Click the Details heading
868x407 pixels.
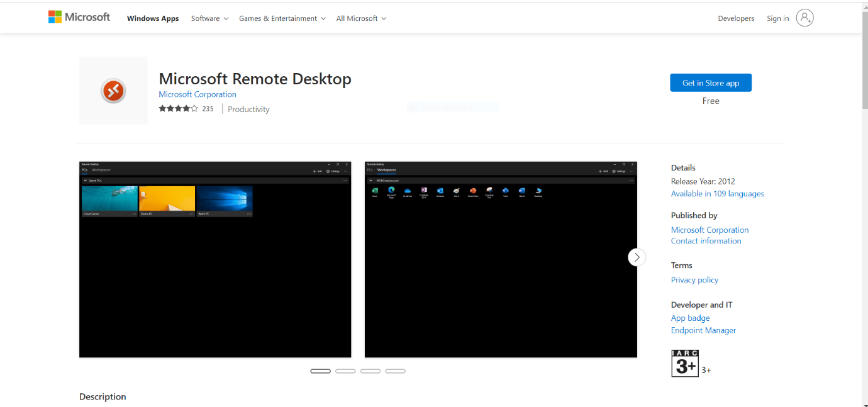[683, 168]
